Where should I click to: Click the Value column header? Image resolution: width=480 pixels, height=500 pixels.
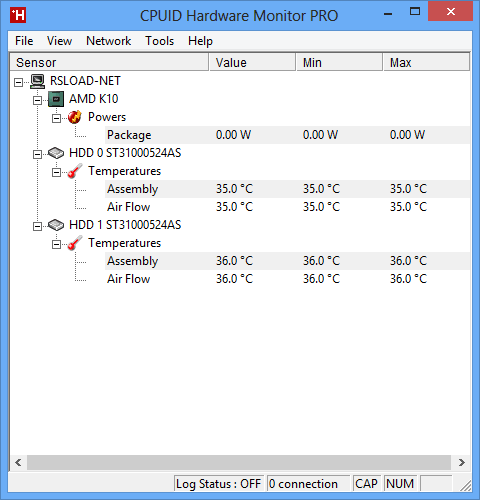tap(252, 62)
